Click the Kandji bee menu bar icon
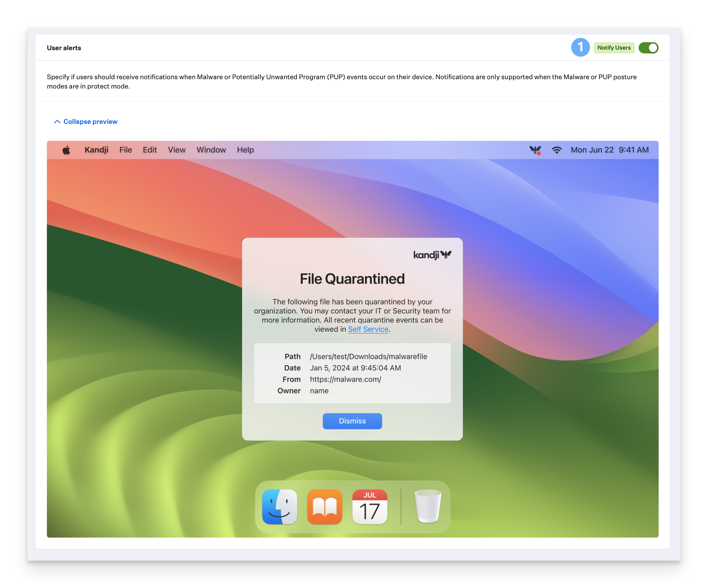 tap(535, 150)
